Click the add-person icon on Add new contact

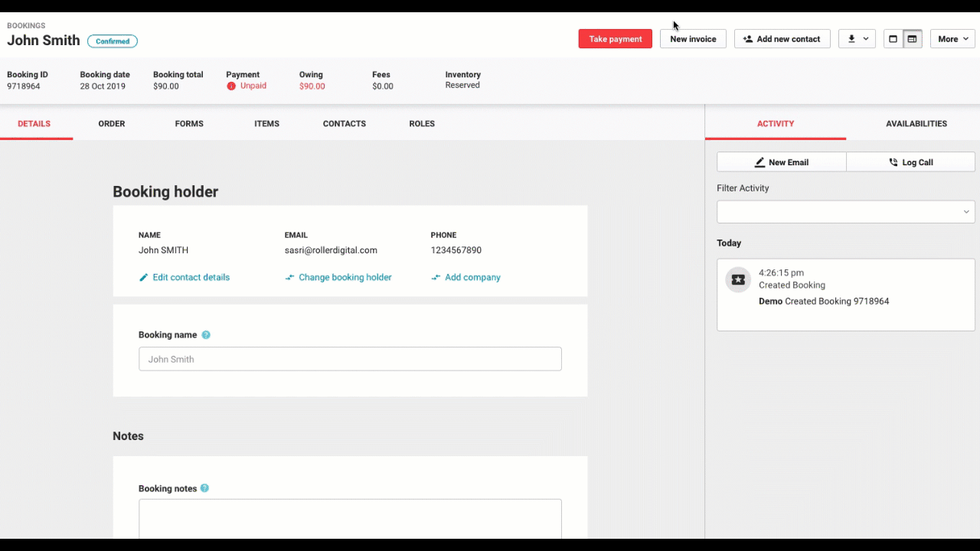[748, 39]
